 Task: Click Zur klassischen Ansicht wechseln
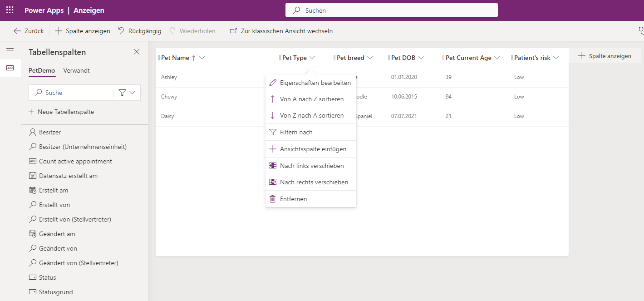point(281,31)
